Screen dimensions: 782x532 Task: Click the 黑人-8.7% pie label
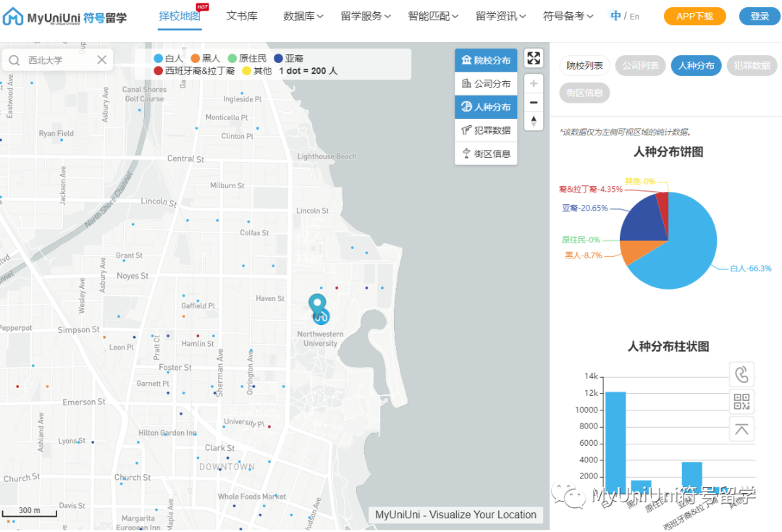point(584,256)
